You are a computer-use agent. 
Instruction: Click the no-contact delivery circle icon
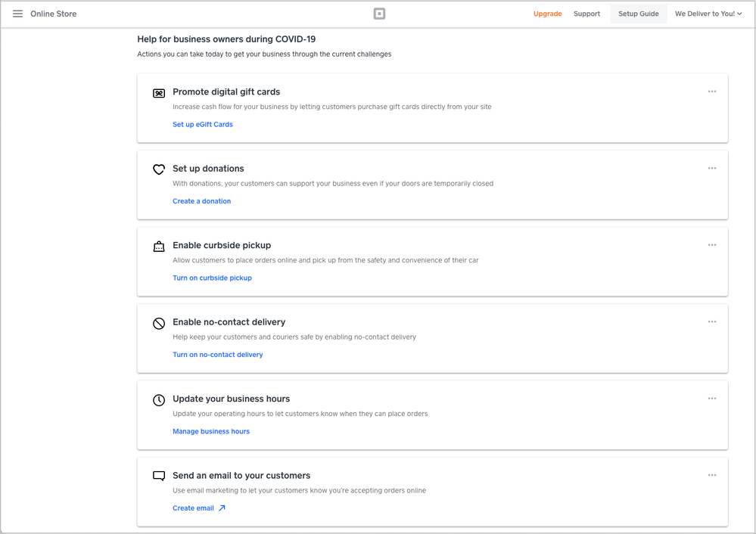159,324
